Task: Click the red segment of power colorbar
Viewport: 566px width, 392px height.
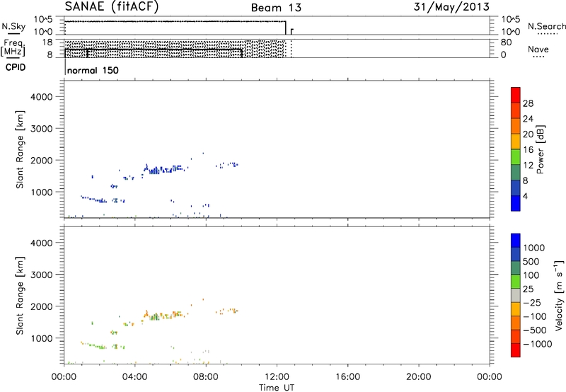Action: pyautogui.click(x=516, y=95)
